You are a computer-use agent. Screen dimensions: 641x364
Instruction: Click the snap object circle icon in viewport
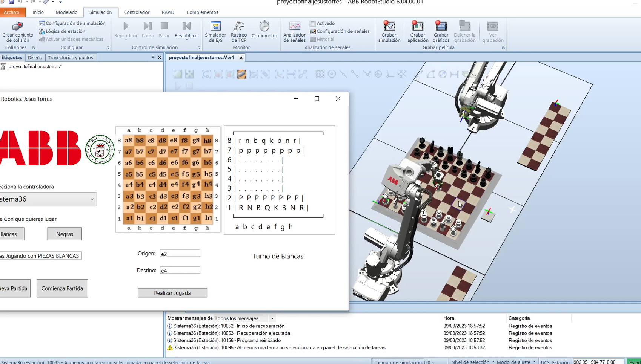(332, 74)
